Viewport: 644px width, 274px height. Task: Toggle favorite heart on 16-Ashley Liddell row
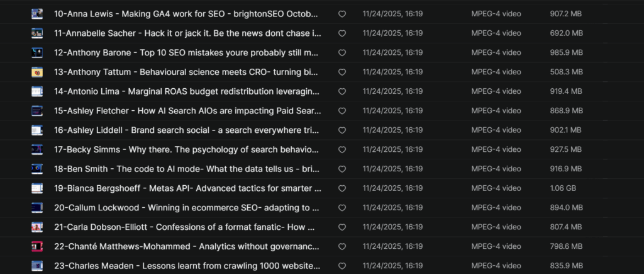pos(342,130)
